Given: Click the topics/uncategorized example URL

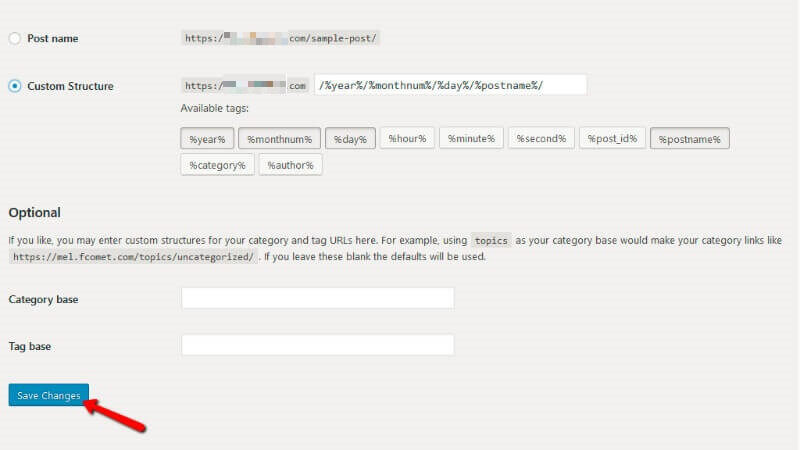Looking at the screenshot, I should coord(133,257).
